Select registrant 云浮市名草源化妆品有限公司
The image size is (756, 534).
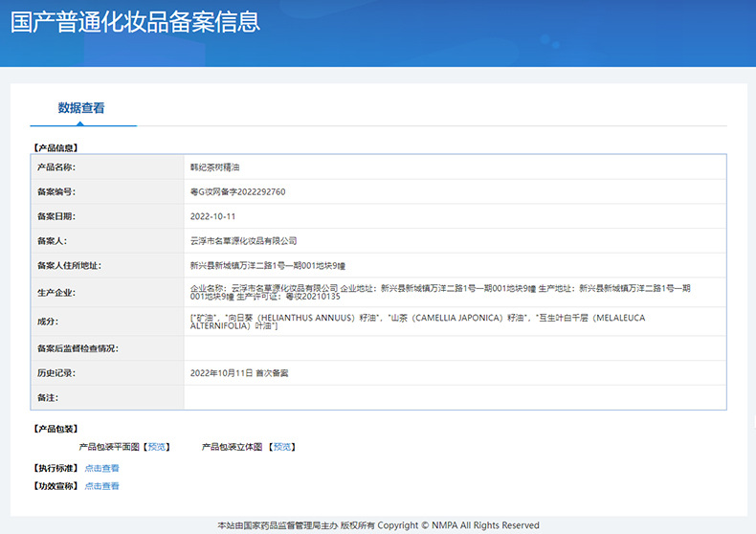[x=244, y=241]
